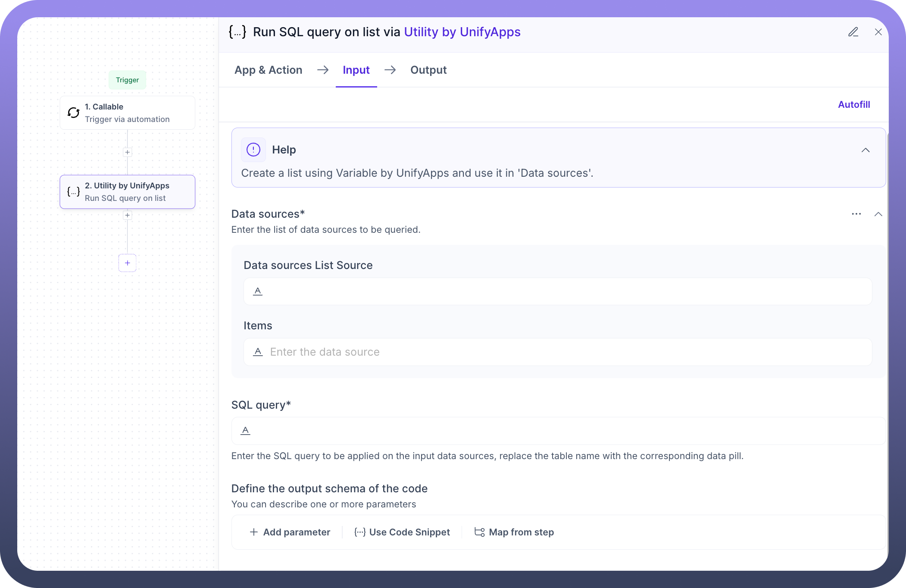Collapse the Help section
This screenshot has width=906, height=588.
pyautogui.click(x=865, y=150)
